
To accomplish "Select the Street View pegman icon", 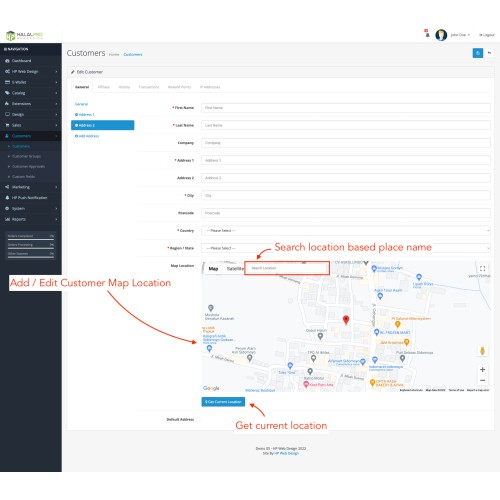I will (x=482, y=351).
